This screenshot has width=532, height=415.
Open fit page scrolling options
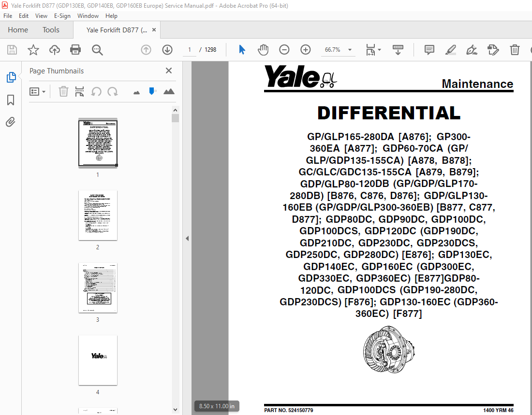click(373, 50)
